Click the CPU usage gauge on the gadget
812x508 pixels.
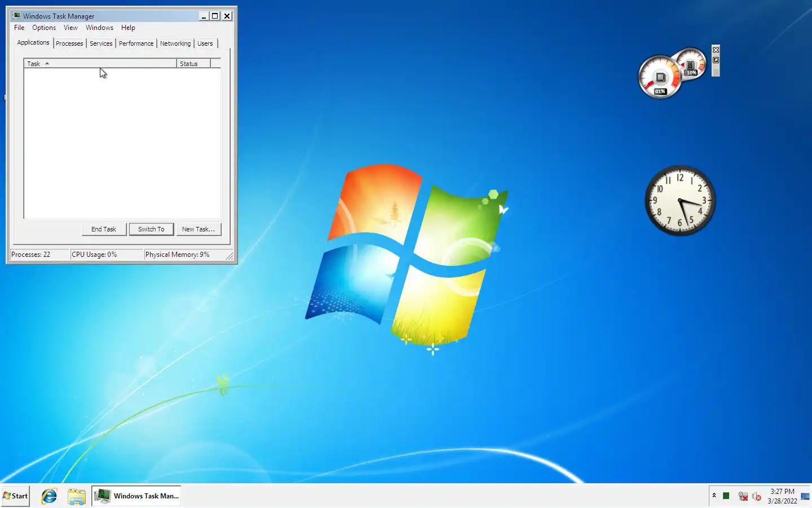660,77
